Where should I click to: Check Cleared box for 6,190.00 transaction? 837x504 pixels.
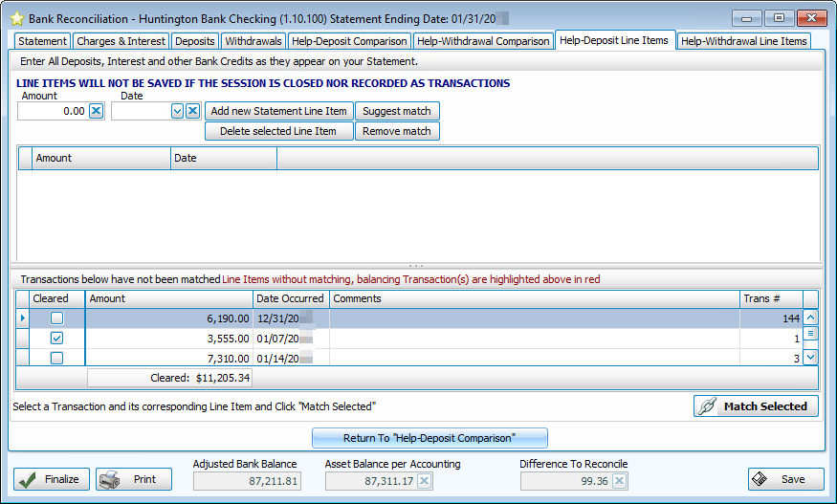point(56,318)
